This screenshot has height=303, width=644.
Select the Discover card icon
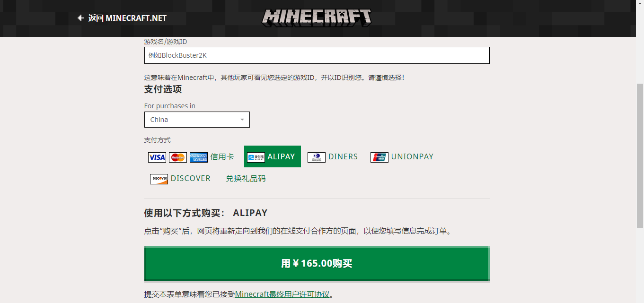click(159, 179)
